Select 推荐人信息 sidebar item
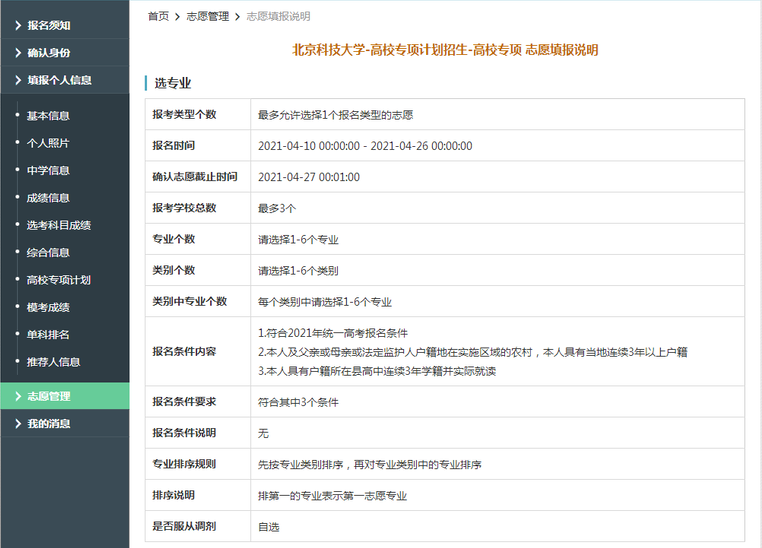Screen dimensions: 762x548 click(53, 362)
